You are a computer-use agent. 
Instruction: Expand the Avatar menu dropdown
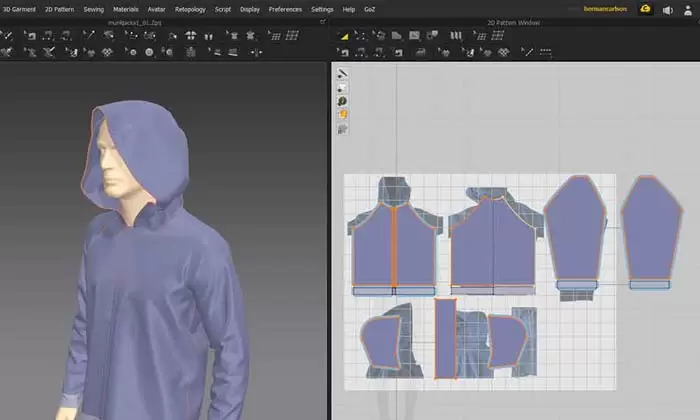click(x=157, y=9)
